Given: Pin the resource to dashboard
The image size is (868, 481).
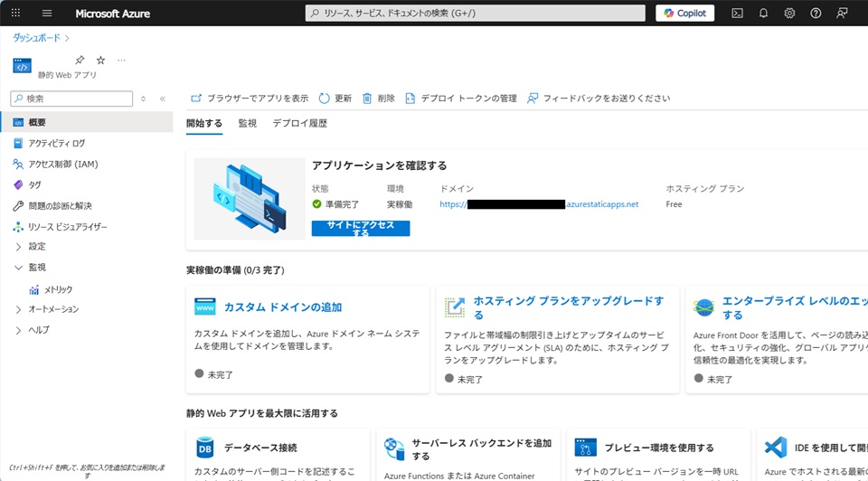Looking at the screenshot, I should point(80,61).
